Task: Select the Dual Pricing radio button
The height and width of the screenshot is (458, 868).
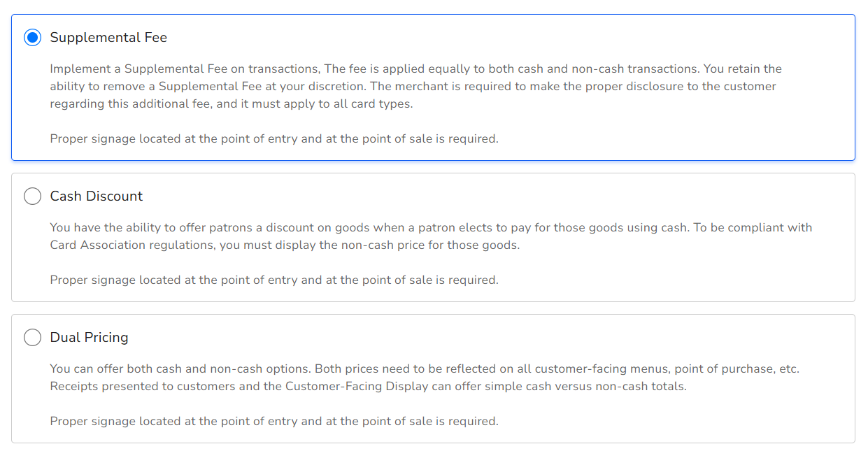Action: pos(32,338)
